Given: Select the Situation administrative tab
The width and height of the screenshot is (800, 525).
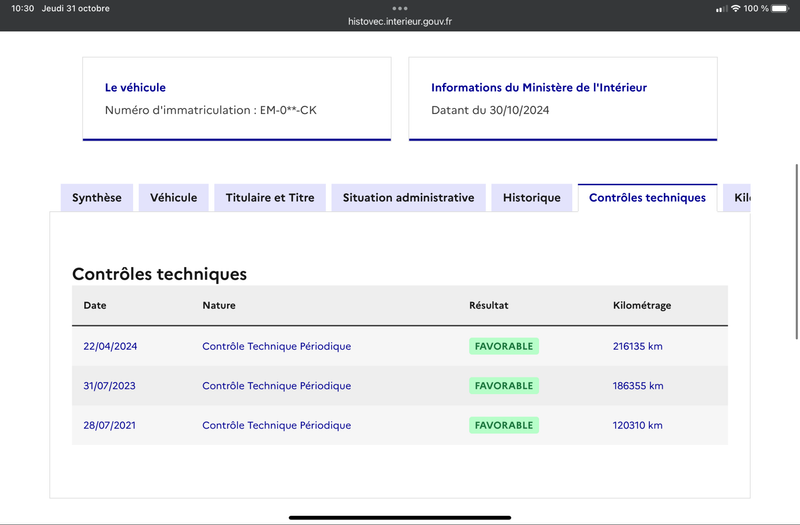Looking at the screenshot, I should click(408, 197).
